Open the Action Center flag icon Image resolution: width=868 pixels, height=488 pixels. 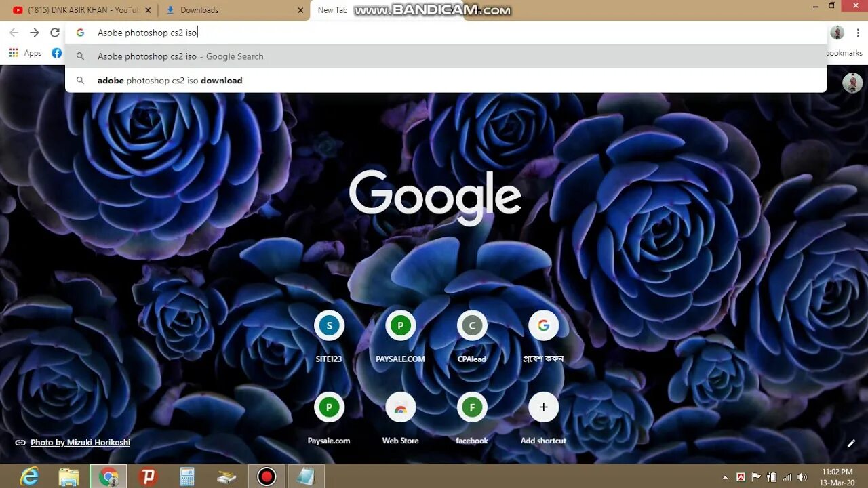tap(756, 477)
